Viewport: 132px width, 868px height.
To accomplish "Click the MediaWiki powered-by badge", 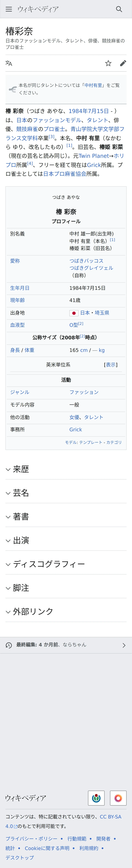I will [x=118, y=798].
